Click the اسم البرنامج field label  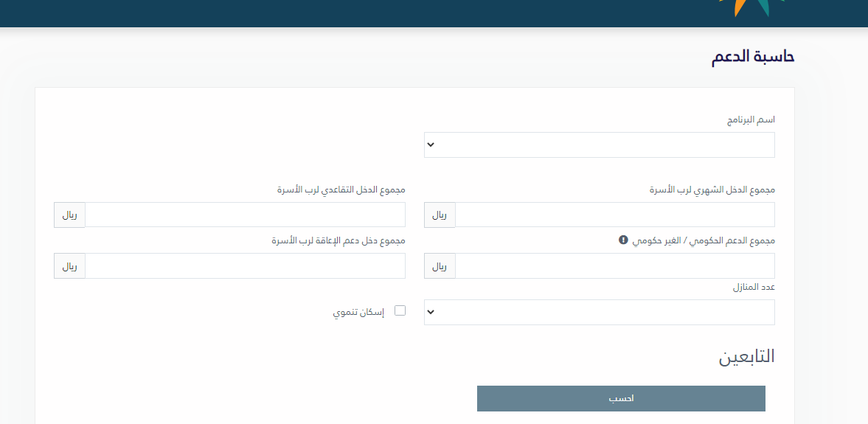(751, 119)
